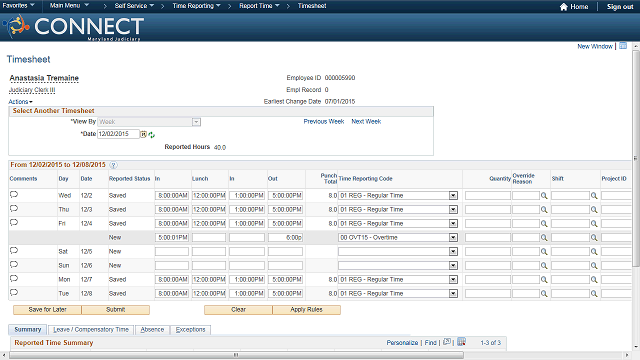Viewport: 640px width, 360px height.
Task: Click the green refresh icon next to Date
Action: pos(151,135)
